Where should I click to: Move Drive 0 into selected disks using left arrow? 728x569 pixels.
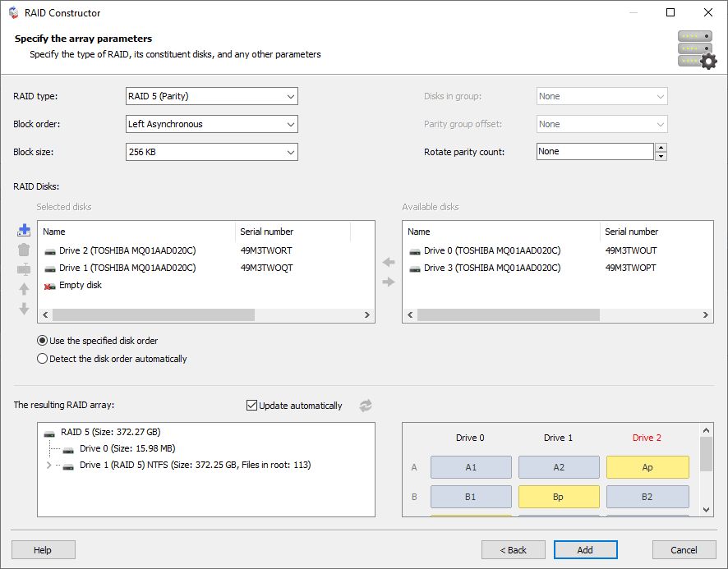coord(387,262)
